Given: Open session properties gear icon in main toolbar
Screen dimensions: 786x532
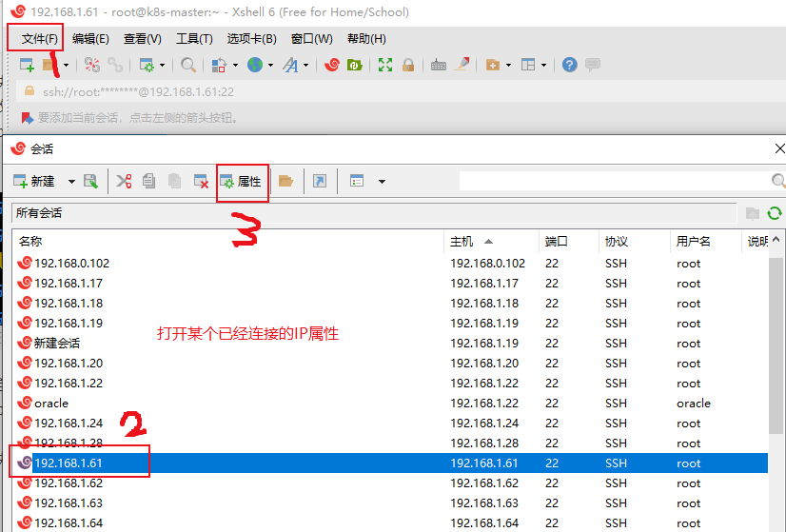Looking at the screenshot, I should 147,65.
